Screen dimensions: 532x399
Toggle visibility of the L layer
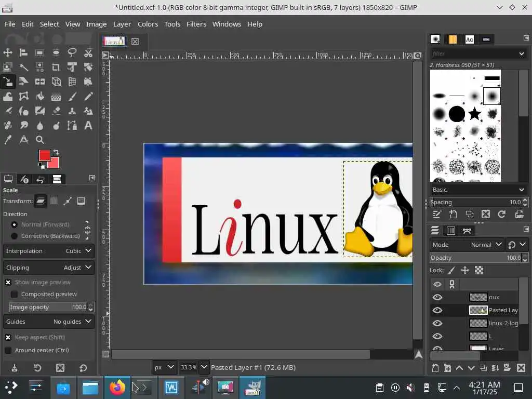click(x=437, y=336)
